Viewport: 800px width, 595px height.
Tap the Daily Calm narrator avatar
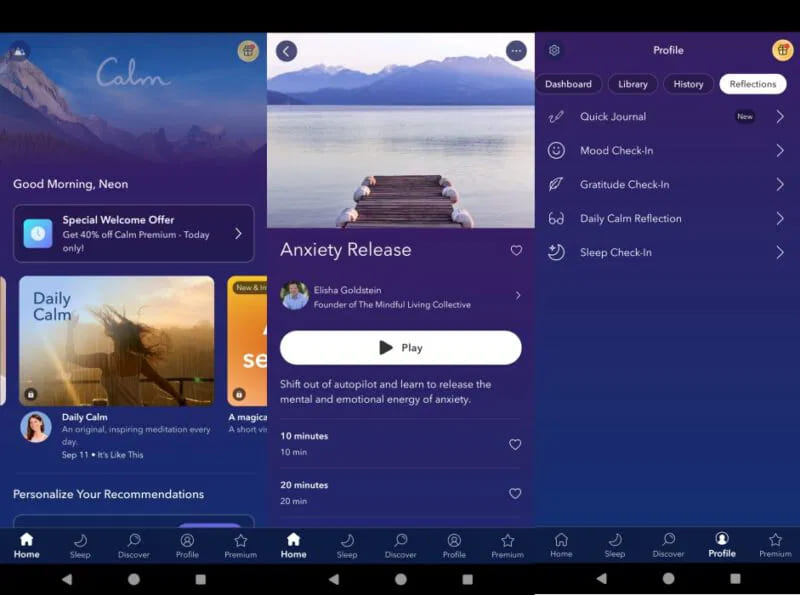tap(36, 427)
